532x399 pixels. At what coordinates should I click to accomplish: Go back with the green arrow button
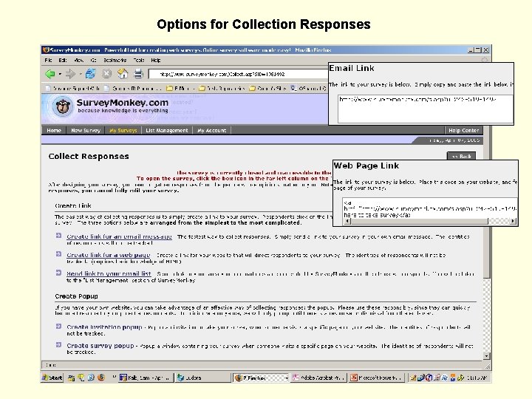pos(50,74)
